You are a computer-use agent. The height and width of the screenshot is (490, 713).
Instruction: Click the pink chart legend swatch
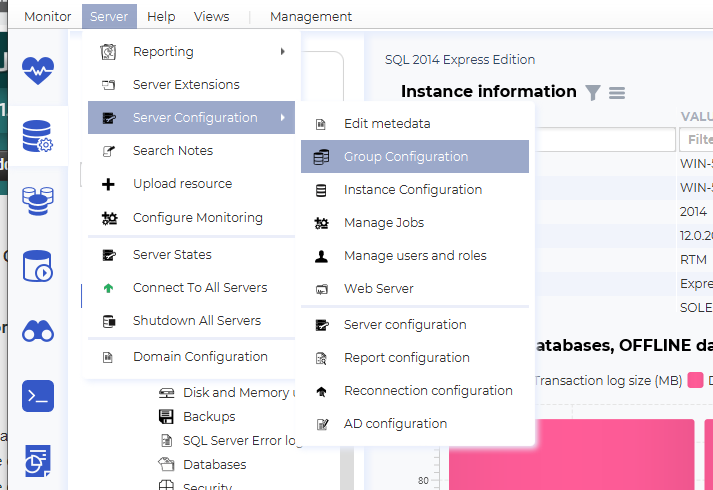(695, 381)
